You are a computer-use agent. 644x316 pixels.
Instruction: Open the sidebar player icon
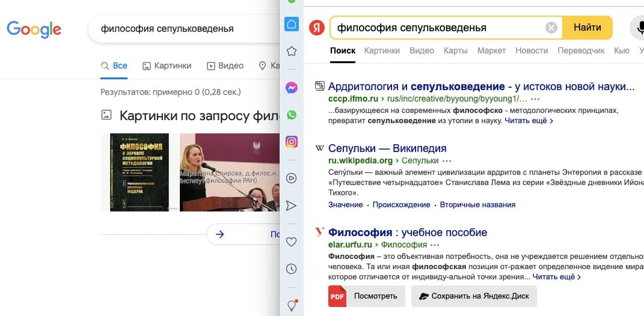coord(291,178)
